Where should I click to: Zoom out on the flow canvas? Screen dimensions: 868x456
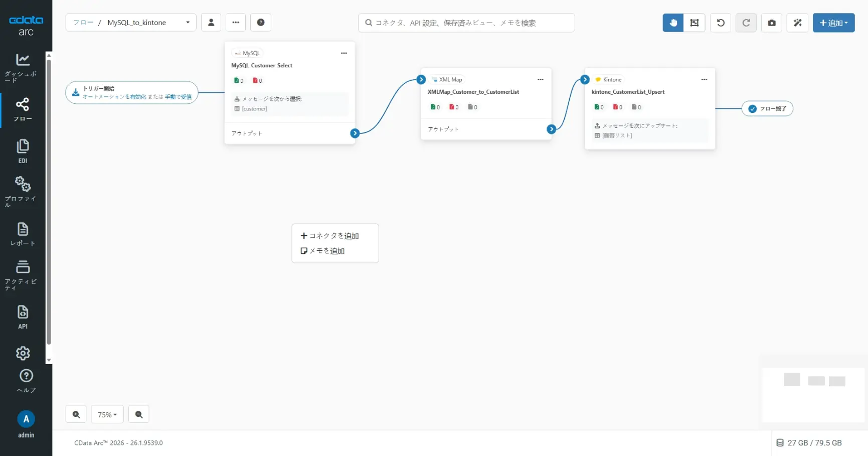click(x=139, y=414)
